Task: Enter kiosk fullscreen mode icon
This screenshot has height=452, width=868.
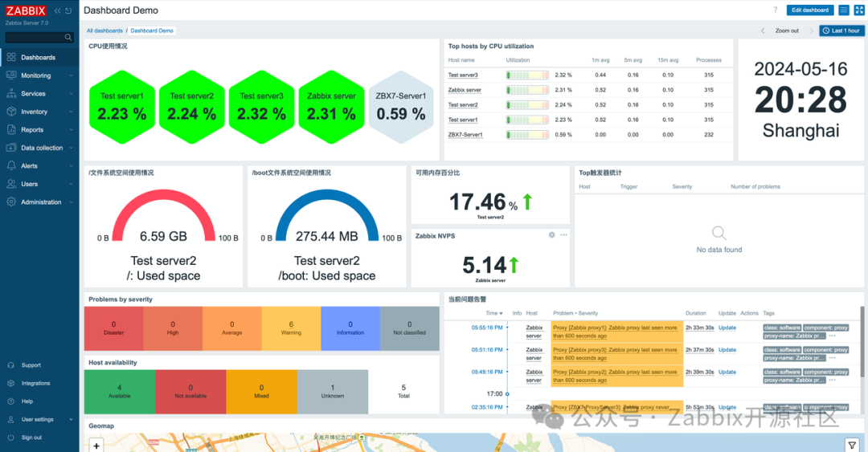Action: pos(859,10)
